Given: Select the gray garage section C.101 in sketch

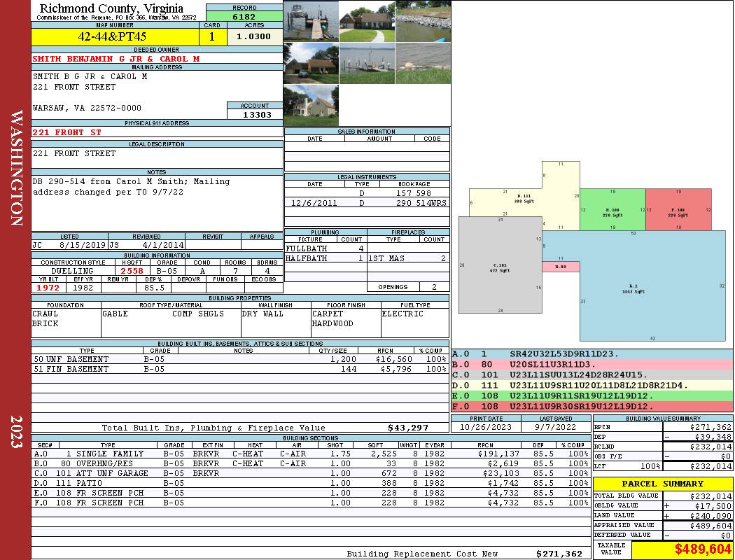Looking at the screenshot, I should 500,265.
